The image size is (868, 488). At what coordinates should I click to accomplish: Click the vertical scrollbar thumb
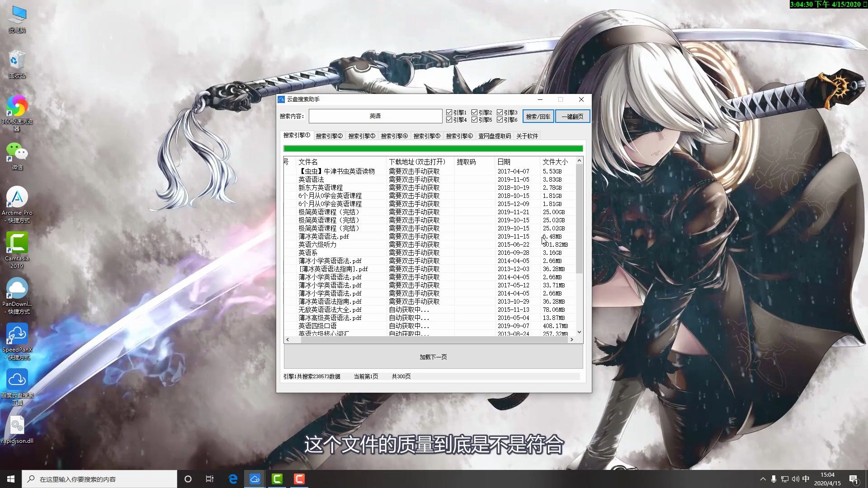tap(579, 219)
